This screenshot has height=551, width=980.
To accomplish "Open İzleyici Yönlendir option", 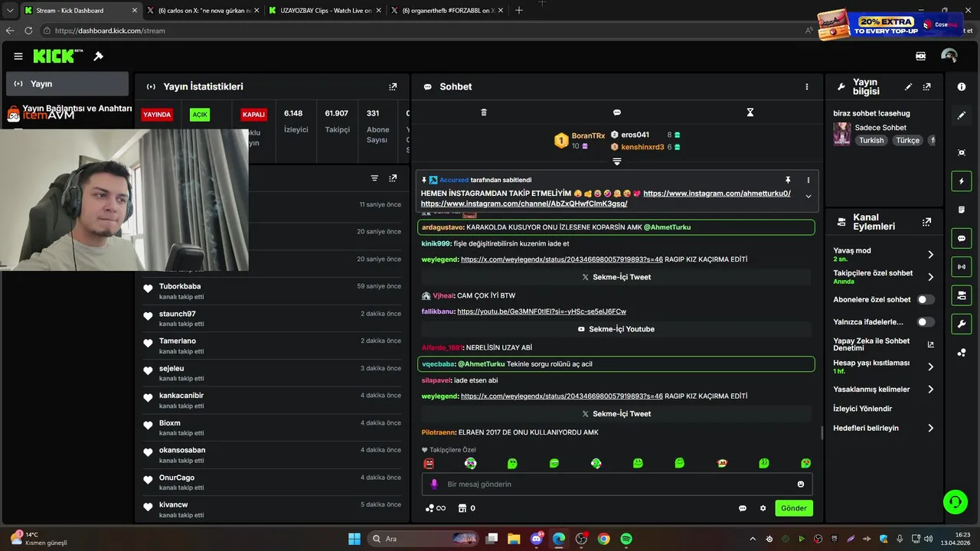I will [x=863, y=409].
